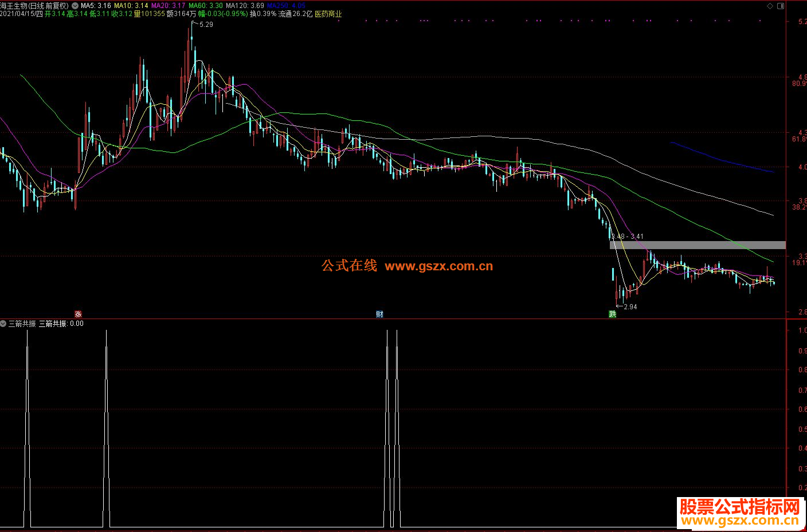Expand the 三箭共振 indicator dropdown arrow

(x=3, y=324)
